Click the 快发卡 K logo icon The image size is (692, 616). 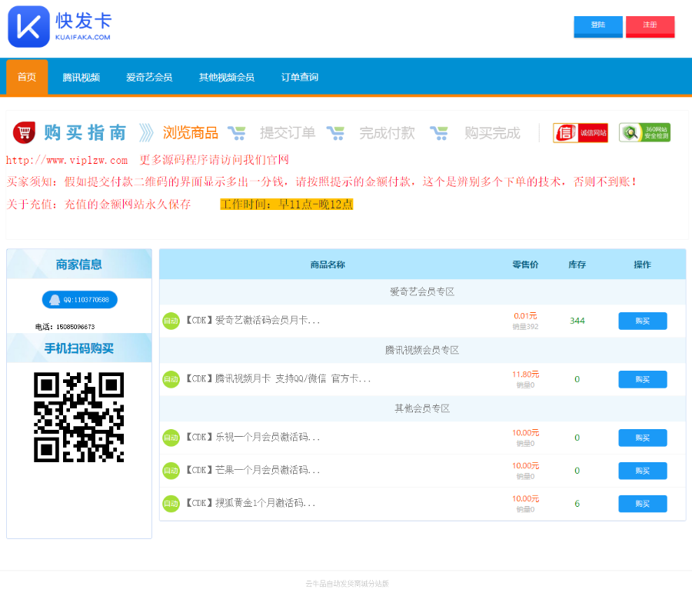28,27
